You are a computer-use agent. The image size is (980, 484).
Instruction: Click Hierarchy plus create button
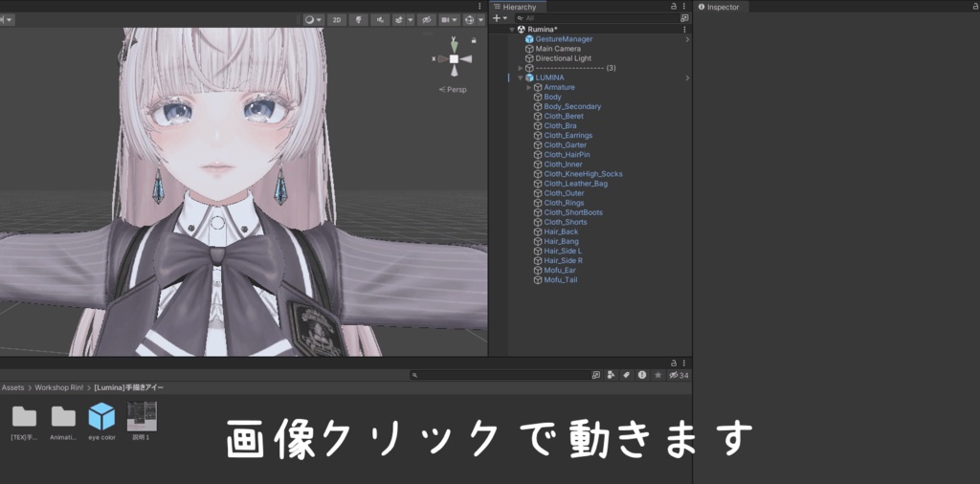click(x=500, y=18)
